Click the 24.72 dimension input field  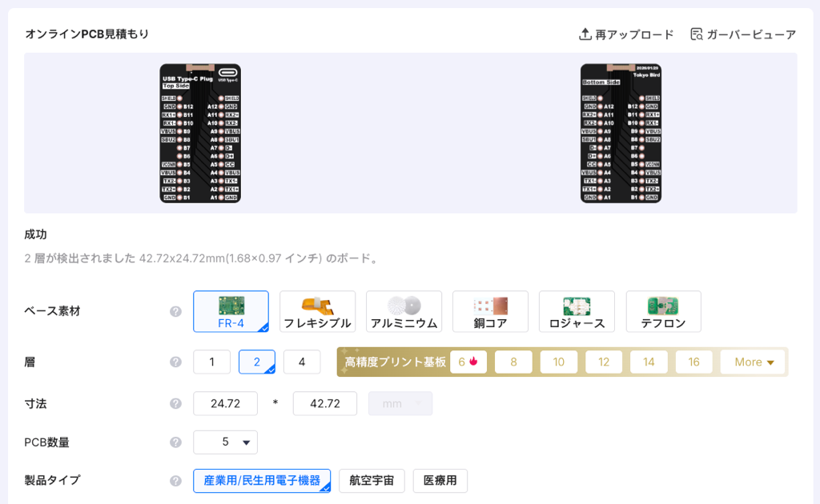point(225,403)
